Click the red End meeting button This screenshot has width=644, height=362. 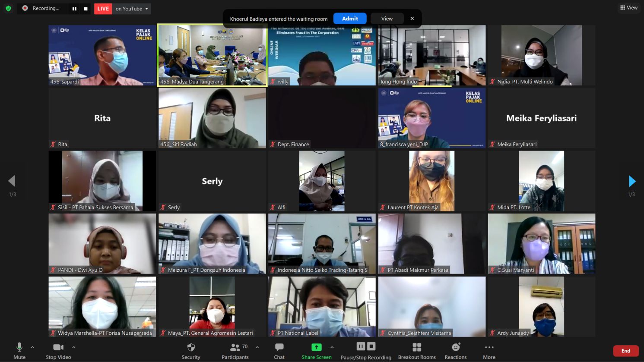625,351
